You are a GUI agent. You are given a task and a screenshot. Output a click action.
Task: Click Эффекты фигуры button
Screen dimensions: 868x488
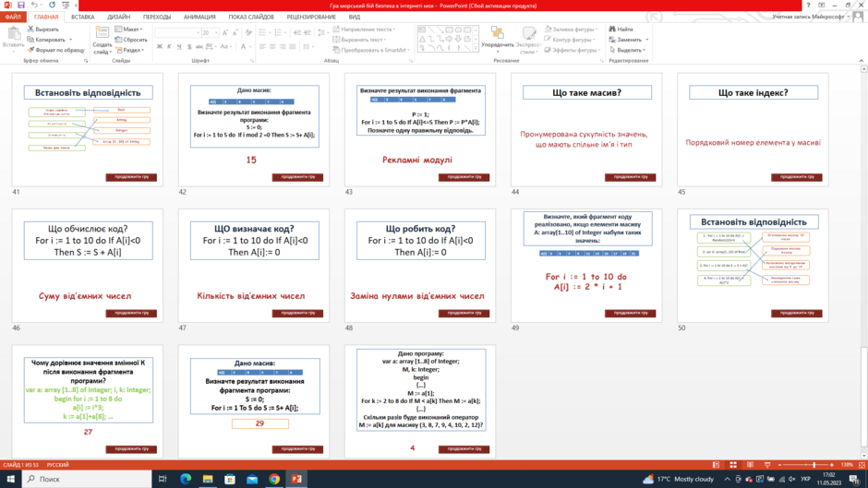pos(572,50)
